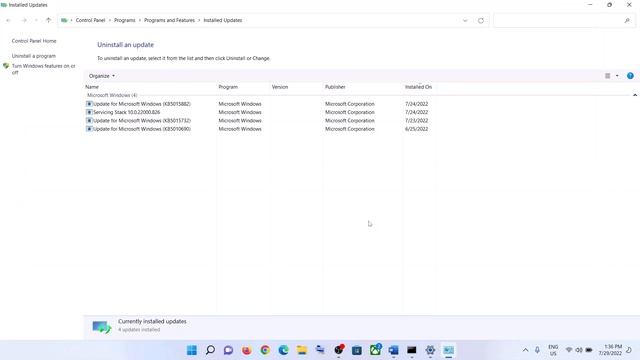
Task: Sort by the Version column header
Action: tap(280, 87)
